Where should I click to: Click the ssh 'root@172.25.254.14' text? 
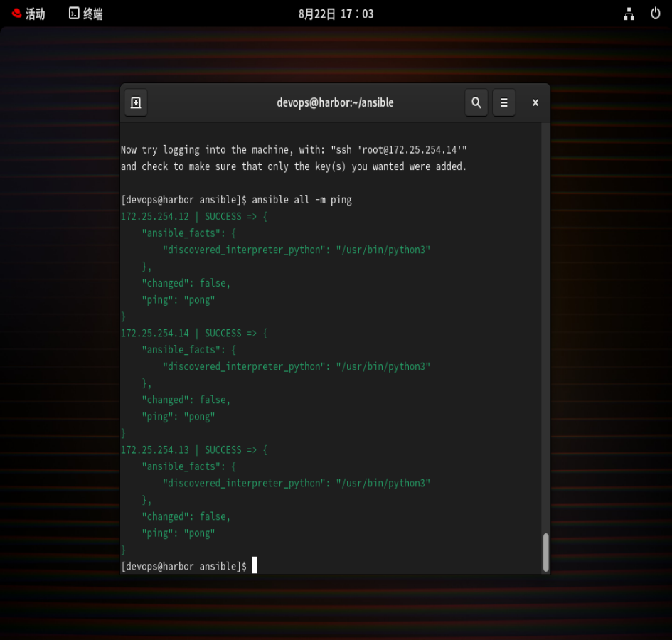click(398, 149)
